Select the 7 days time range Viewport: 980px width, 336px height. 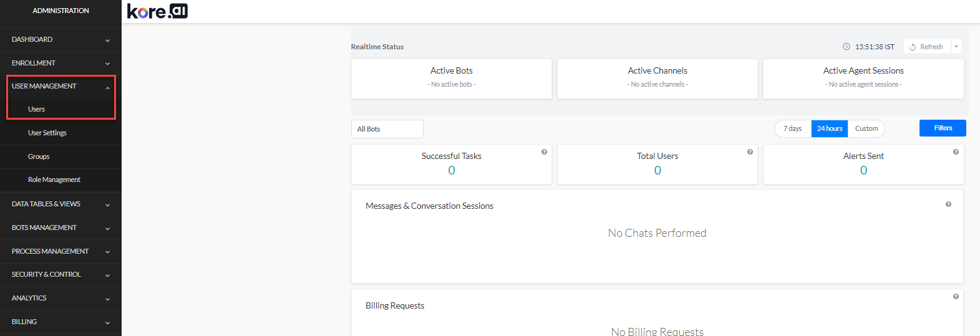[x=792, y=128]
